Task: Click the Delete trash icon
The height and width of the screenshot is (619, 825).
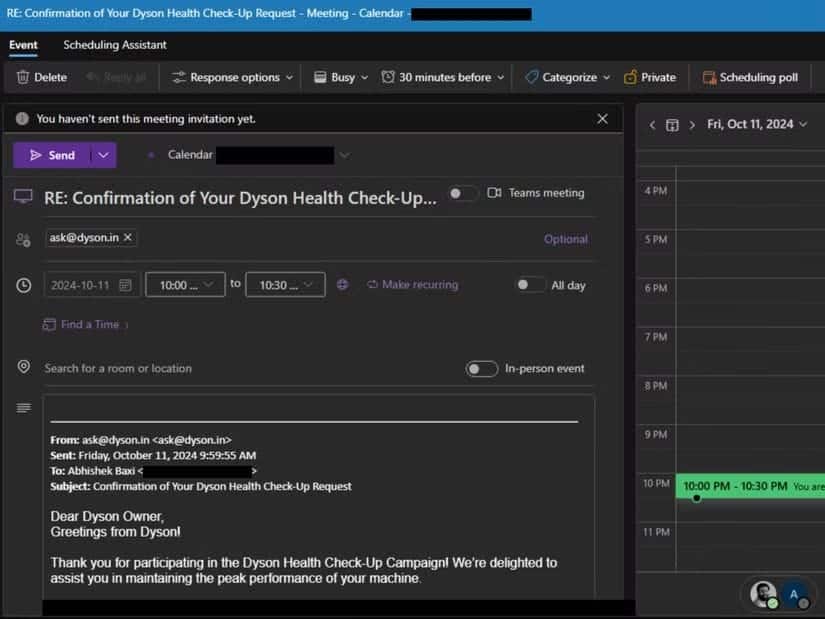Action: click(x=22, y=77)
